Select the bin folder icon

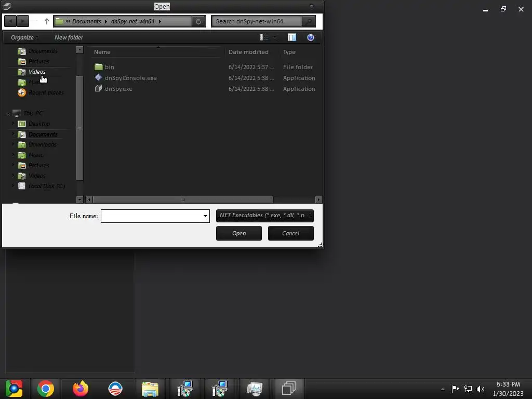click(99, 67)
